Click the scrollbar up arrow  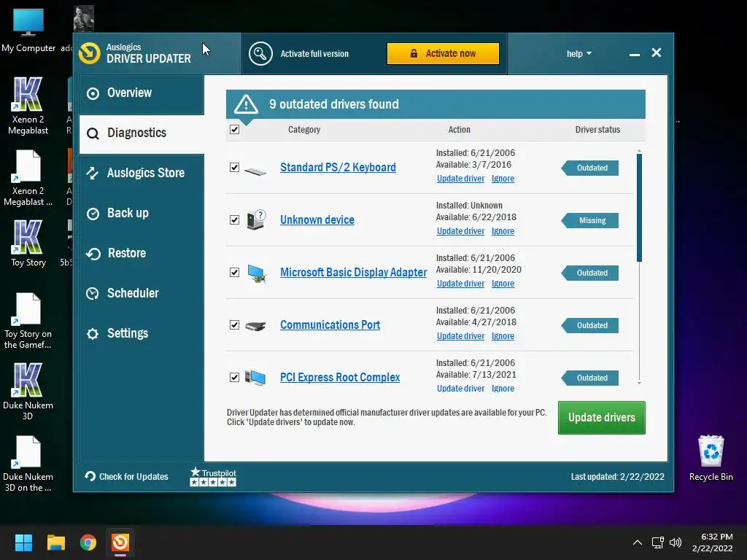639,151
